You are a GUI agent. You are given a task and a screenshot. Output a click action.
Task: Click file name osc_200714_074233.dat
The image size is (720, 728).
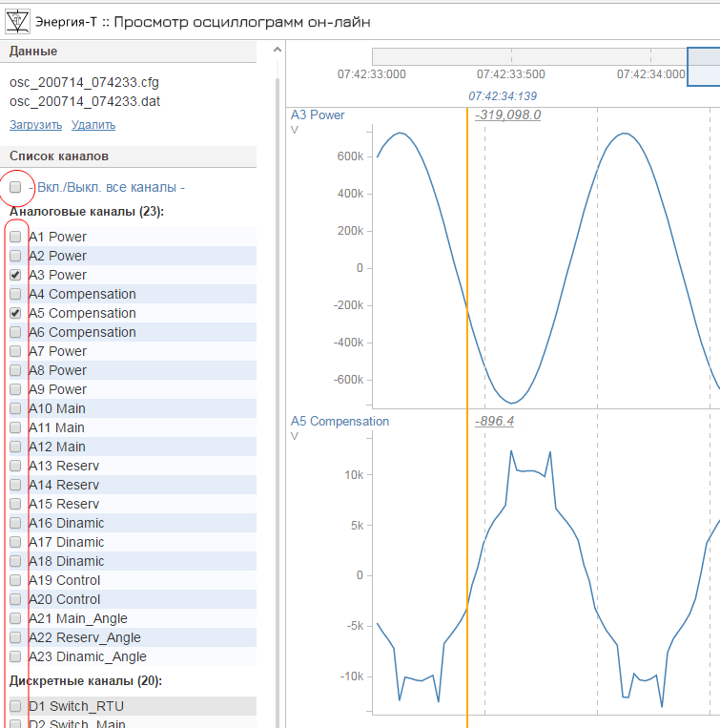(85, 101)
